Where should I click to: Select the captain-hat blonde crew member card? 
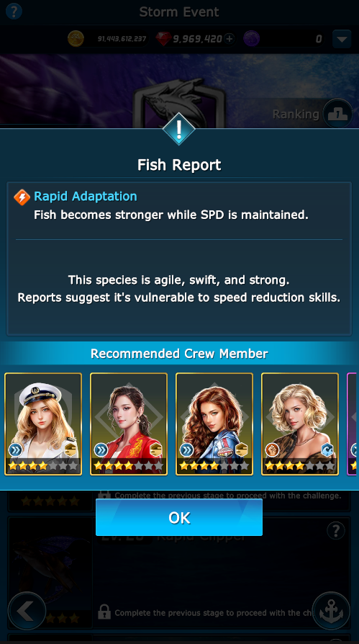pos(43,424)
